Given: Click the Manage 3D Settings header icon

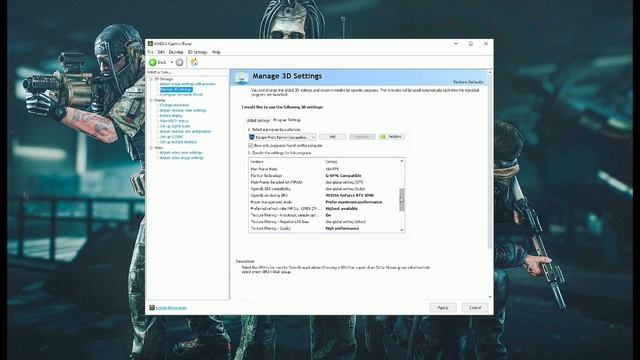Looking at the screenshot, I should (242, 77).
